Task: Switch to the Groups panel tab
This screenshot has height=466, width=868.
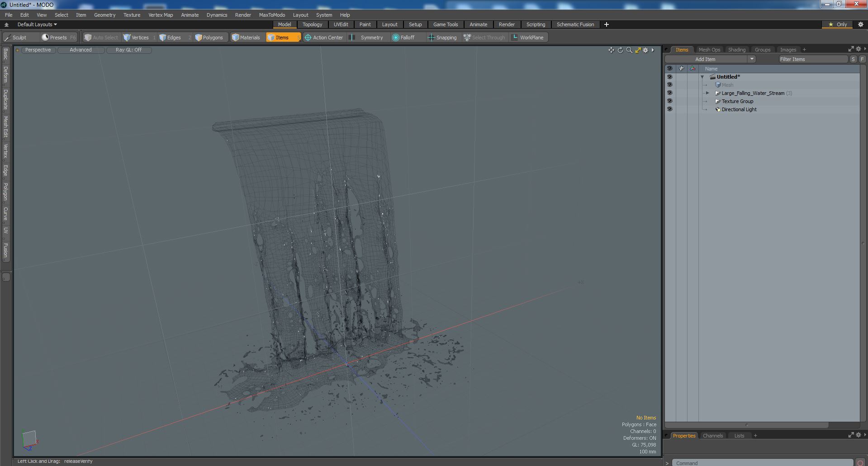Action: [762, 50]
